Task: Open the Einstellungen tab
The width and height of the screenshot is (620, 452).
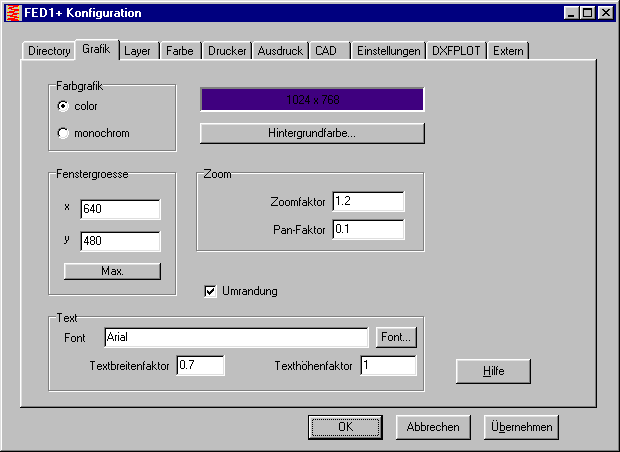Action: coord(388,51)
